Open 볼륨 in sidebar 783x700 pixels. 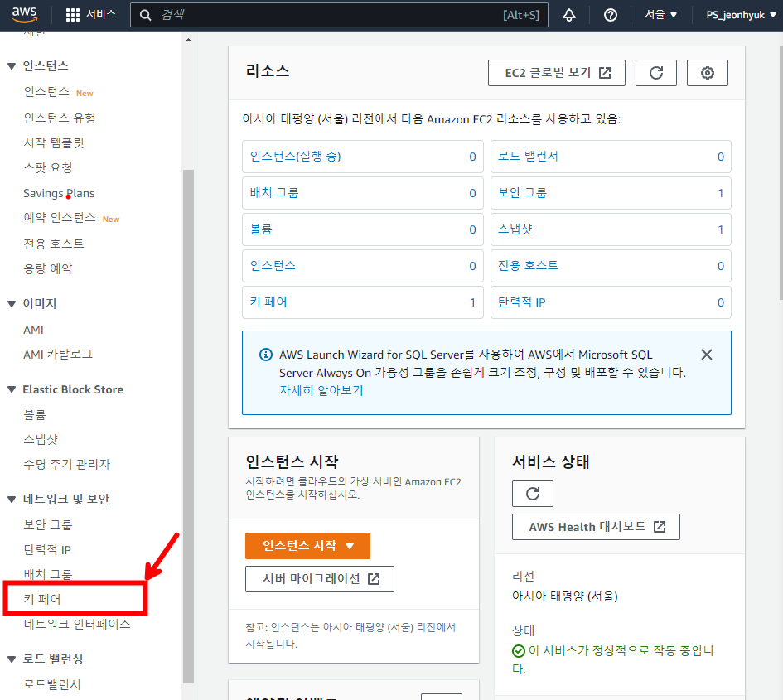(x=35, y=414)
